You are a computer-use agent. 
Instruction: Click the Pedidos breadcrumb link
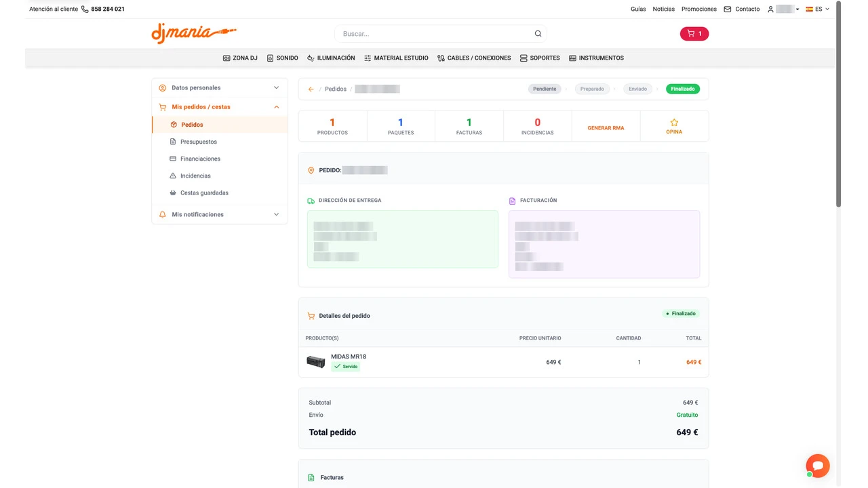click(336, 89)
